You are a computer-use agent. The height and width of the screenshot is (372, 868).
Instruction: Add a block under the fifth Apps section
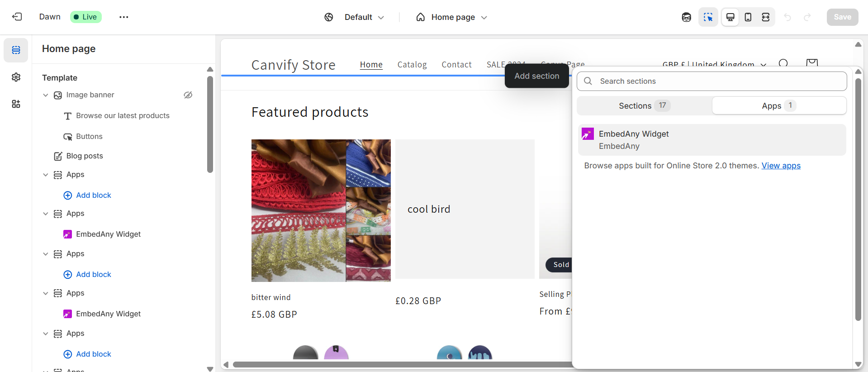(87, 354)
